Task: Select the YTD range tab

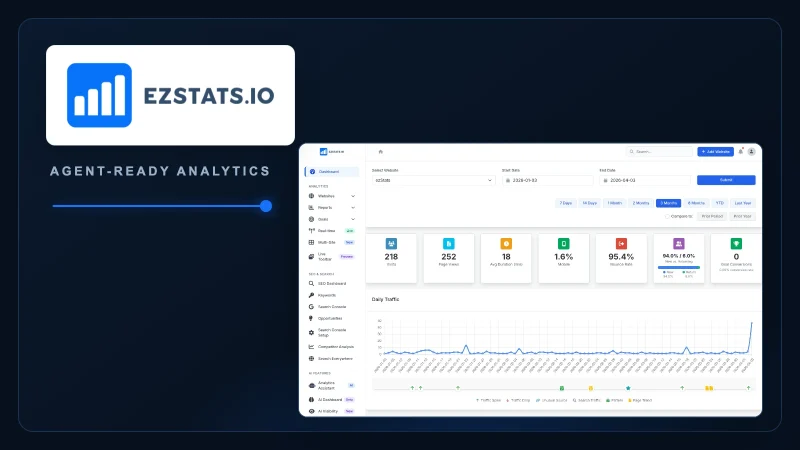Action: 720,203
